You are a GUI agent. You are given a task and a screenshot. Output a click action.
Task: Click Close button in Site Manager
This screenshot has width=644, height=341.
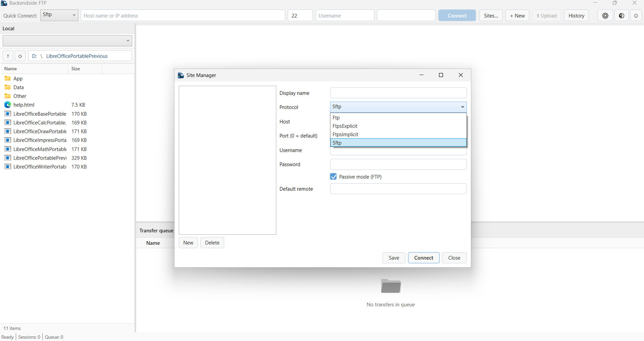pyautogui.click(x=454, y=258)
